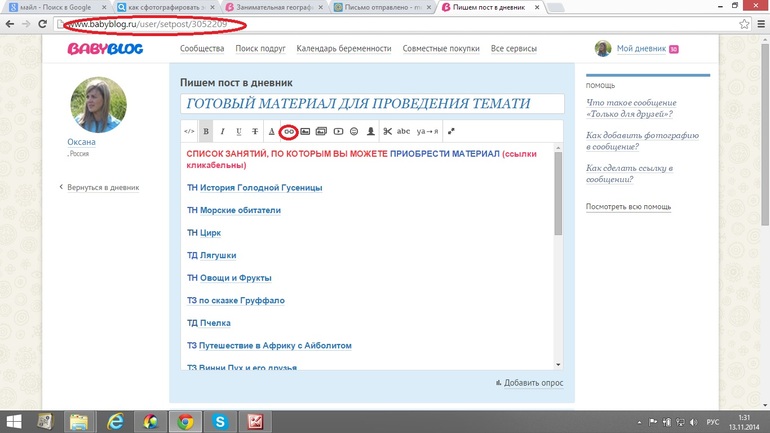Open File Explorer from the taskbar
This screenshot has width=770, height=433.
click(79, 422)
